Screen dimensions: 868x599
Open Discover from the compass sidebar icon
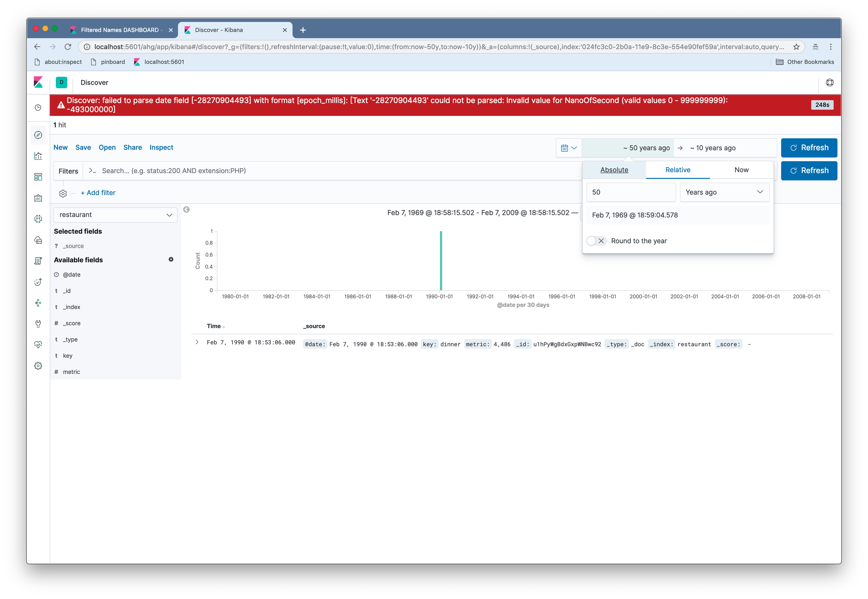tap(38, 135)
